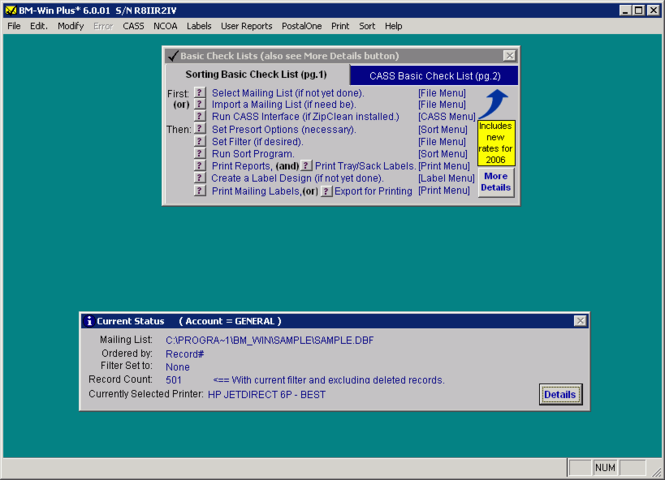
Task: Click help icon beside Set Presort Options
Action: (200, 129)
